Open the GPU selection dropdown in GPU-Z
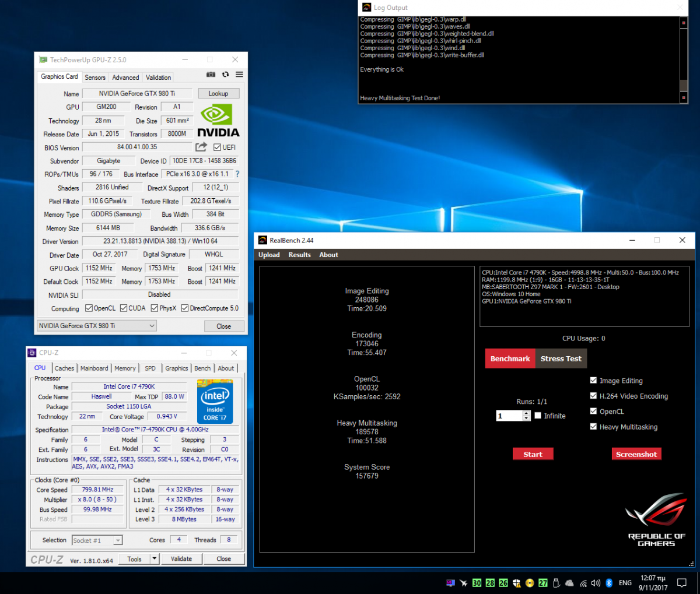This screenshot has height=594, width=700. tap(97, 326)
